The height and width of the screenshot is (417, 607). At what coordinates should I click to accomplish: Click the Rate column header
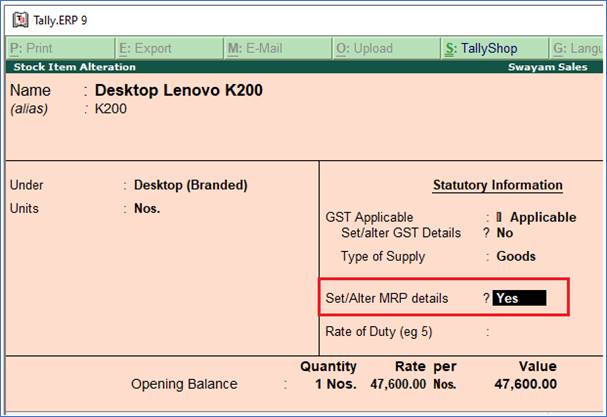click(410, 366)
